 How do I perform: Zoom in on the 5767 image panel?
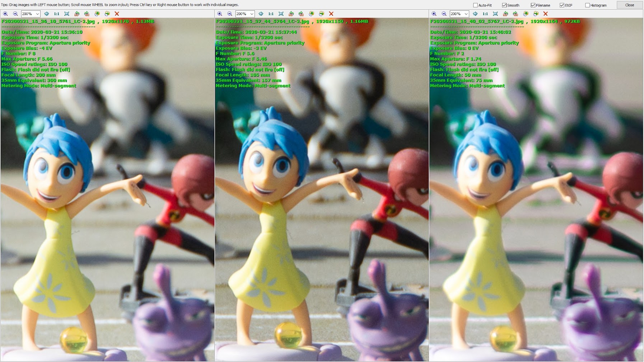[434, 14]
